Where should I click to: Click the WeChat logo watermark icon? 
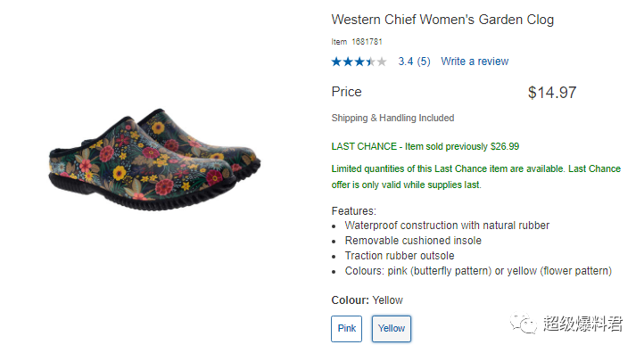click(x=523, y=324)
